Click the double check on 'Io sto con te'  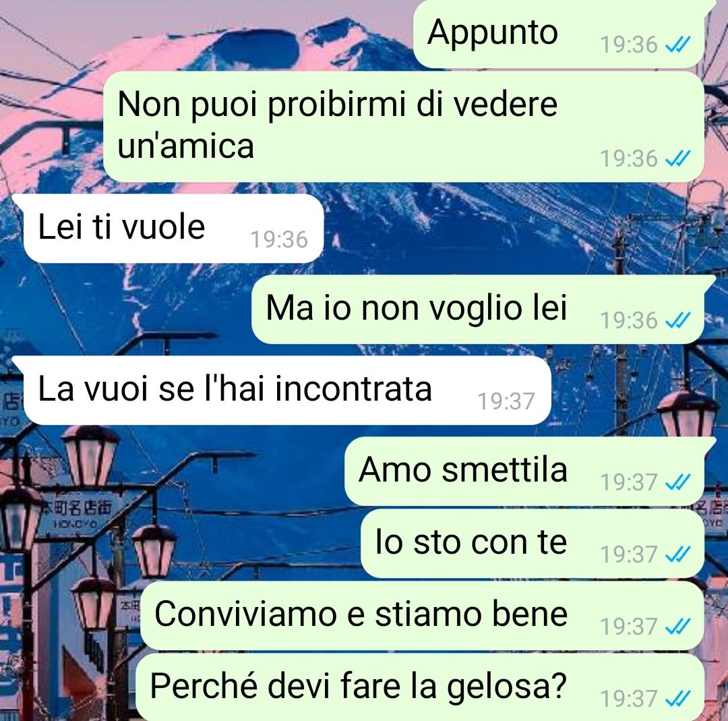(x=678, y=554)
